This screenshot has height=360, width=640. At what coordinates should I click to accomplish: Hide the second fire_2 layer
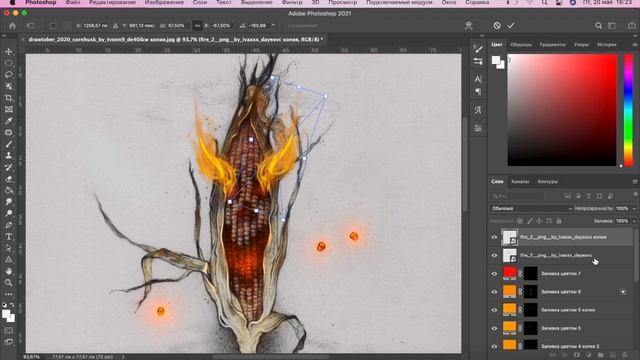494,256
